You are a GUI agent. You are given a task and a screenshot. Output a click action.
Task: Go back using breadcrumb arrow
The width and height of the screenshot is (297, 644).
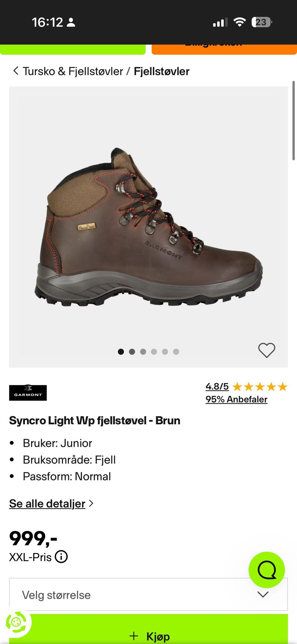point(16,71)
